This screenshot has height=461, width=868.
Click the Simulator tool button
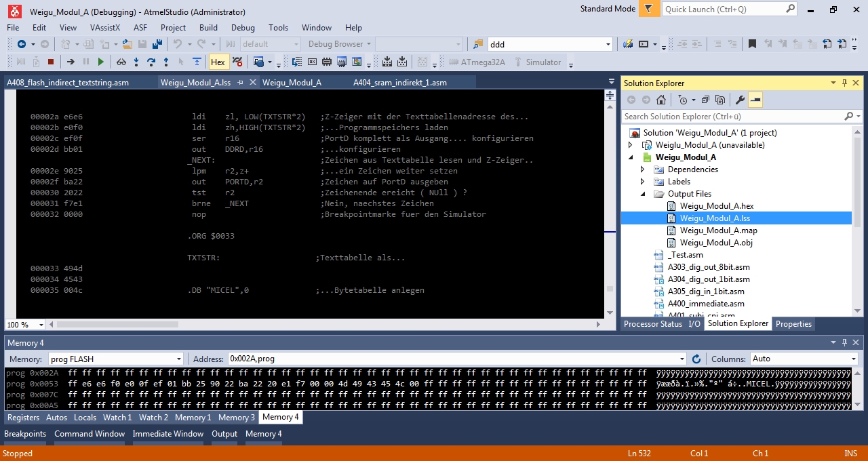(536, 62)
